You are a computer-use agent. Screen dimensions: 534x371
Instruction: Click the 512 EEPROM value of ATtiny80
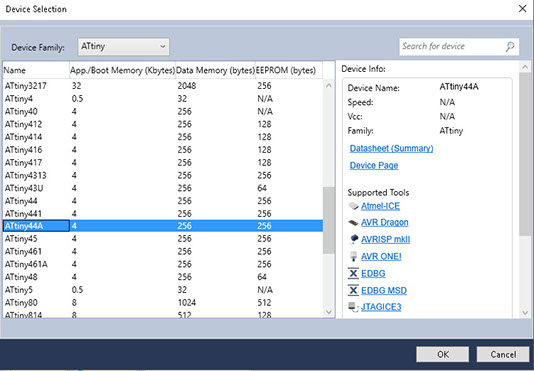click(264, 303)
